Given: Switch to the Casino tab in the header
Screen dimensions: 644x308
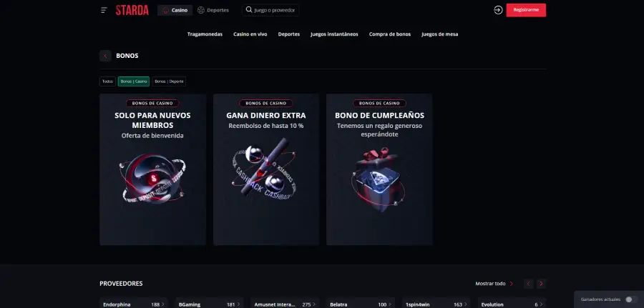Looking at the screenshot, I should point(175,10).
